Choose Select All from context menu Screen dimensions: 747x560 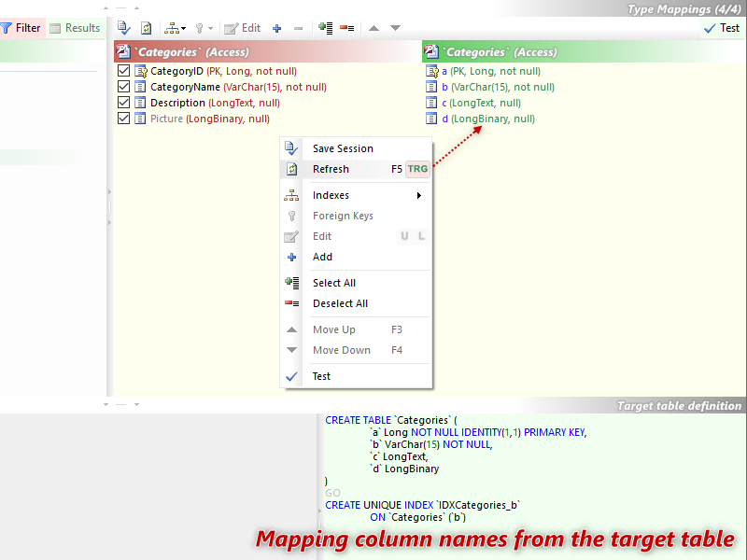click(357, 283)
